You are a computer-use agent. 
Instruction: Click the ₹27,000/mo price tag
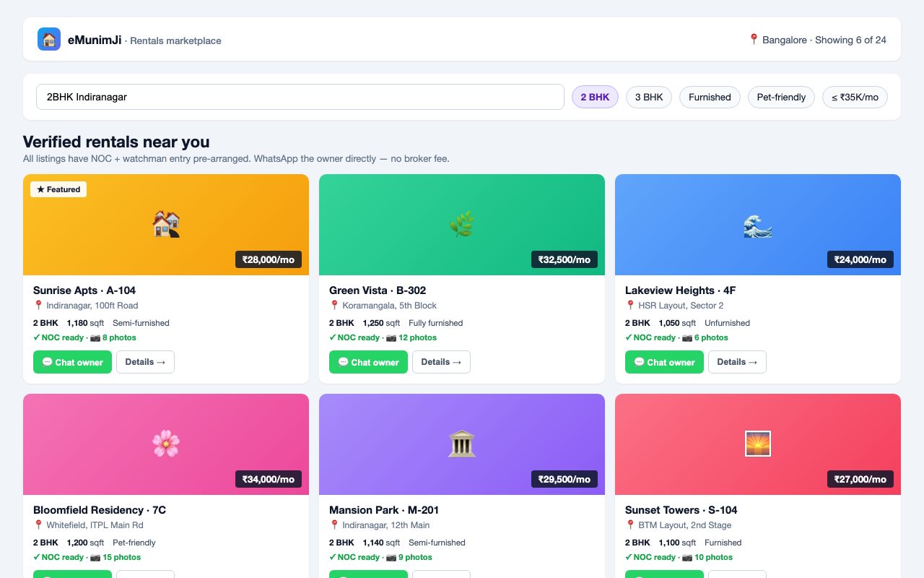[x=860, y=479]
